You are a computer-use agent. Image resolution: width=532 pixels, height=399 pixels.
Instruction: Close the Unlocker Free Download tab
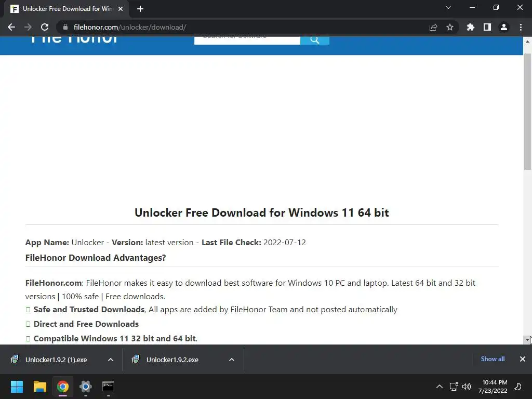(x=121, y=9)
